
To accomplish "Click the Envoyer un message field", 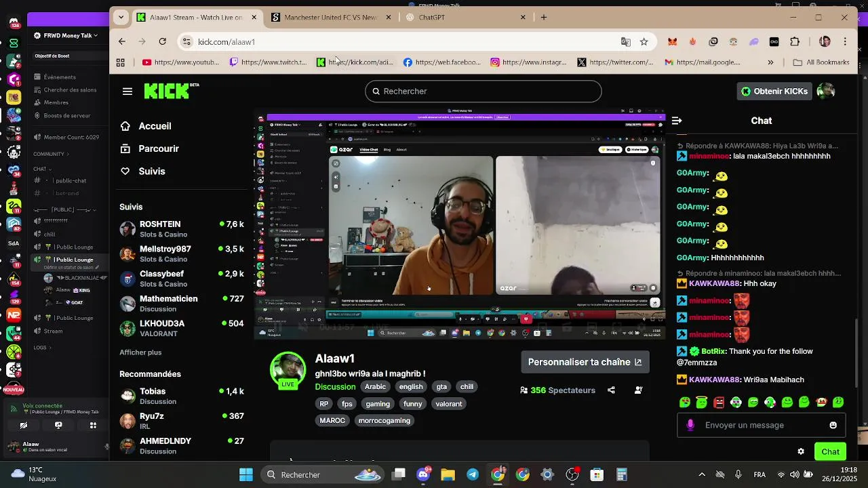I will pyautogui.click(x=761, y=425).
